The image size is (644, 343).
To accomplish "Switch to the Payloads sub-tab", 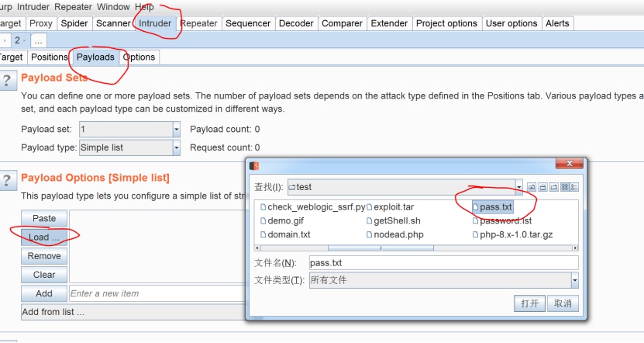I will (x=95, y=57).
